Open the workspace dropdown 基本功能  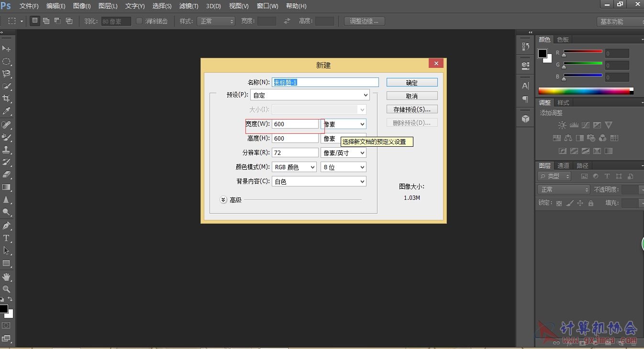point(621,22)
